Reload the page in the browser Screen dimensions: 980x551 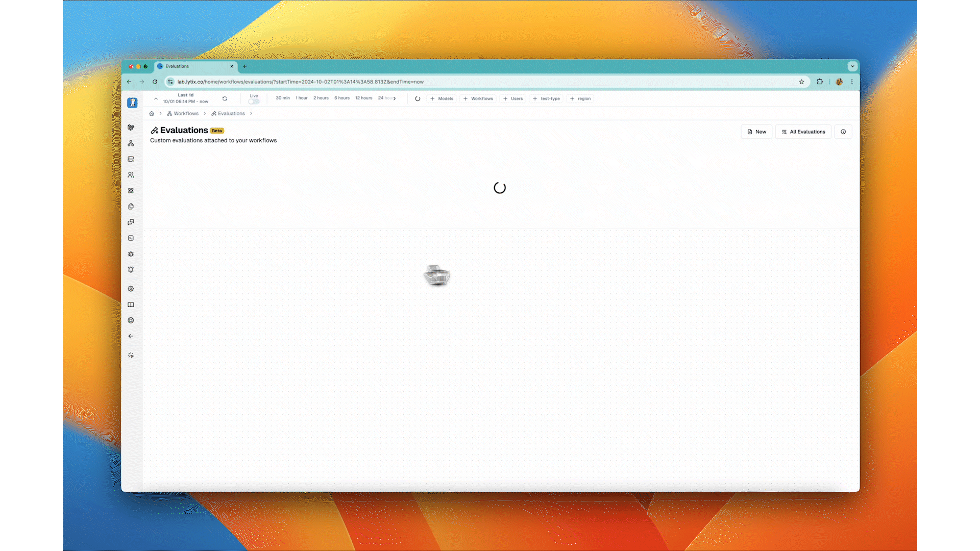tap(155, 82)
